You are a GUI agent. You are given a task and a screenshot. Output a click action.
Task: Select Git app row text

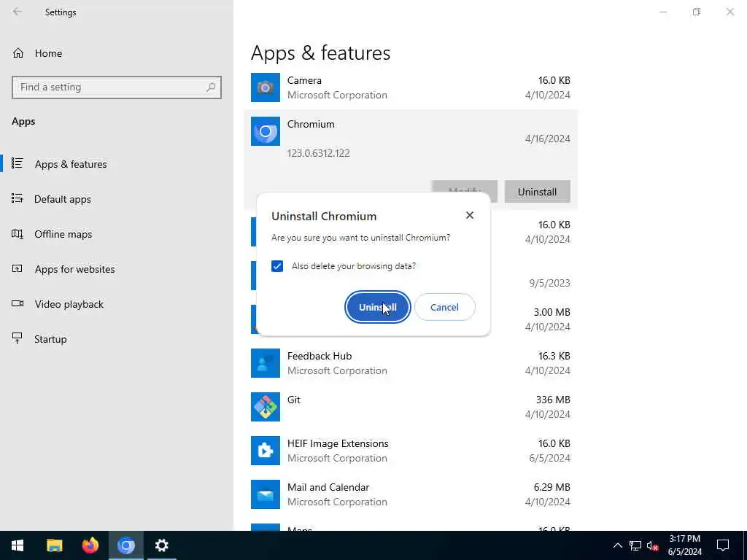(x=294, y=400)
